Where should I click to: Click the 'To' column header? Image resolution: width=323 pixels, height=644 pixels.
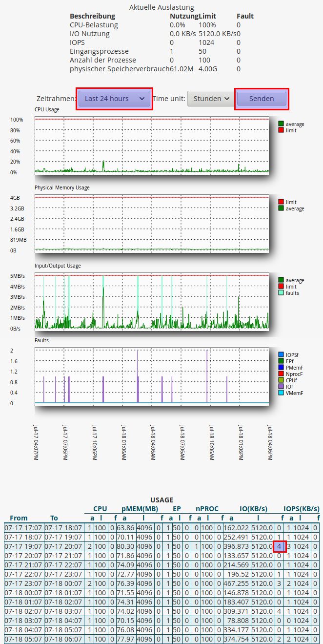54,518
